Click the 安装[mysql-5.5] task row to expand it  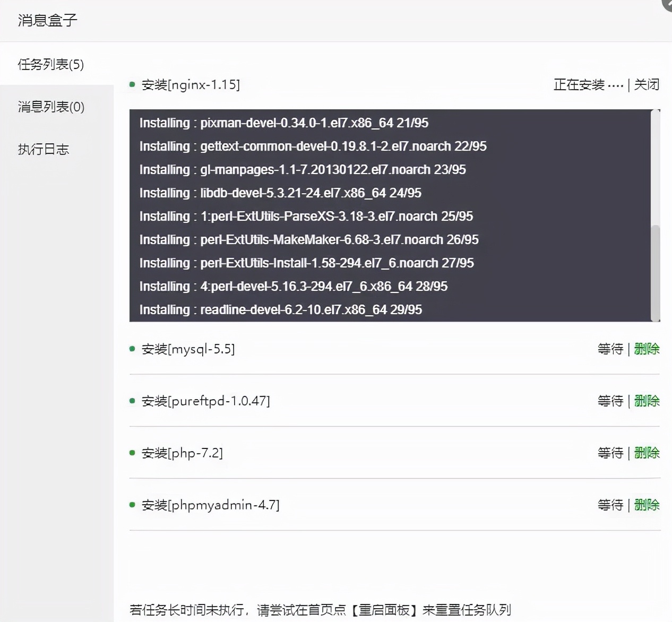coord(188,349)
